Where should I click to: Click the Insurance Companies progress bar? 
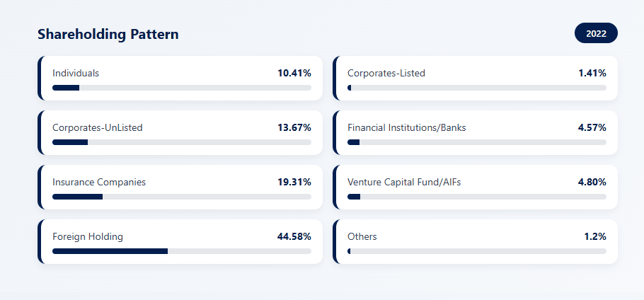pos(182,197)
